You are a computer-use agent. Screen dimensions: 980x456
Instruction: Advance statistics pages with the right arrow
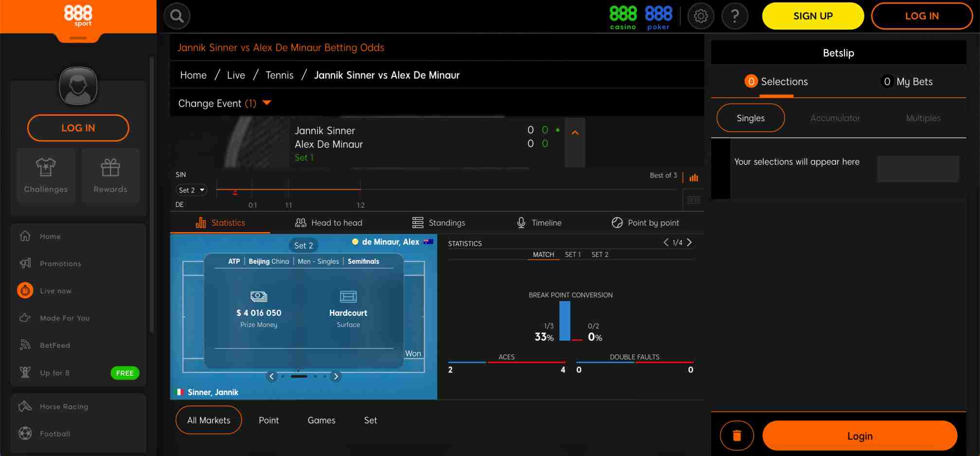689,242
